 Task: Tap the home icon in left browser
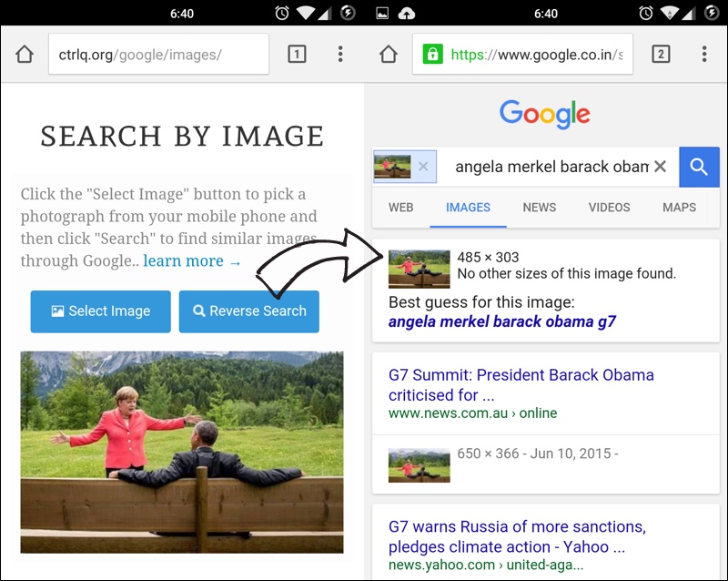(25, 55)
